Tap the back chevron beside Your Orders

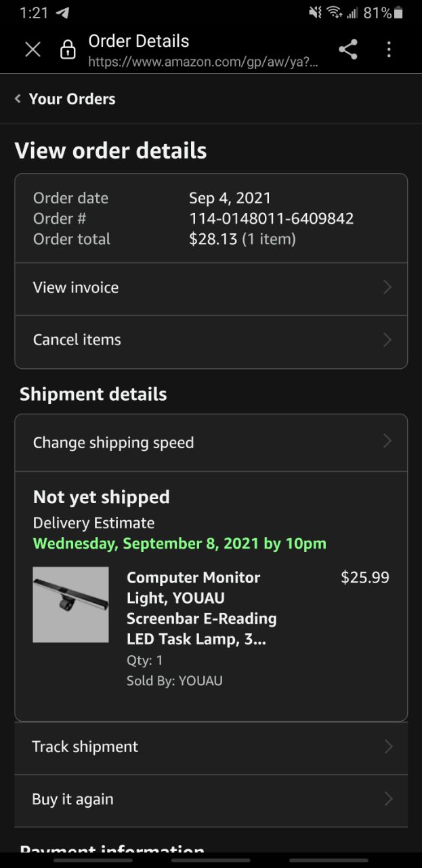[x=18, y=99]
